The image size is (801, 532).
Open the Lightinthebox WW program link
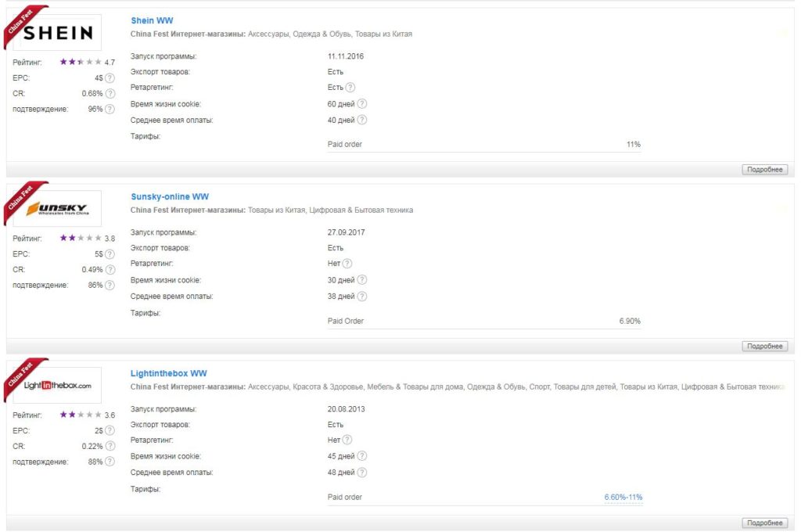pos(169,374)
